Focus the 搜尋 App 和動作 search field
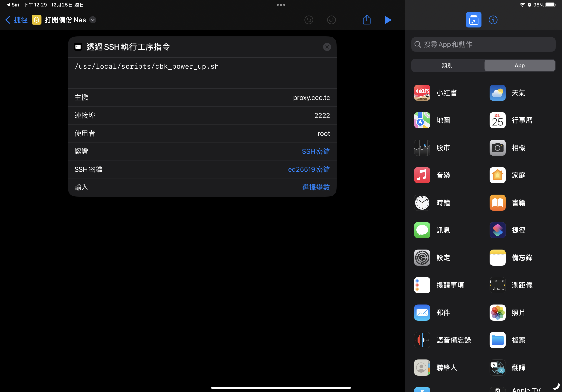 pos(483,44)
